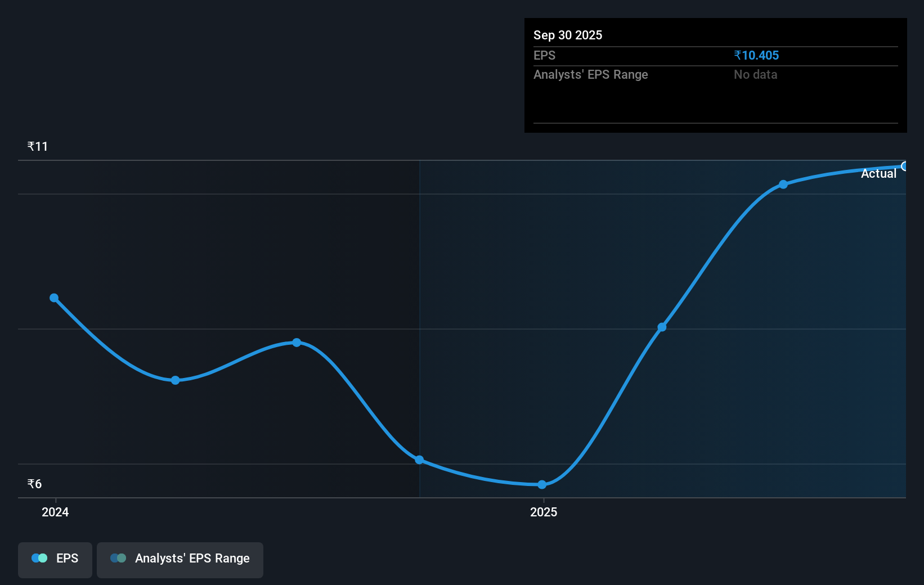The width and height of the screenshot is (924, 585).
Task: Click the 'Analysts' EPS Range' row label in the tooltip
Action: pyautogui.click(x=591, y=74)
